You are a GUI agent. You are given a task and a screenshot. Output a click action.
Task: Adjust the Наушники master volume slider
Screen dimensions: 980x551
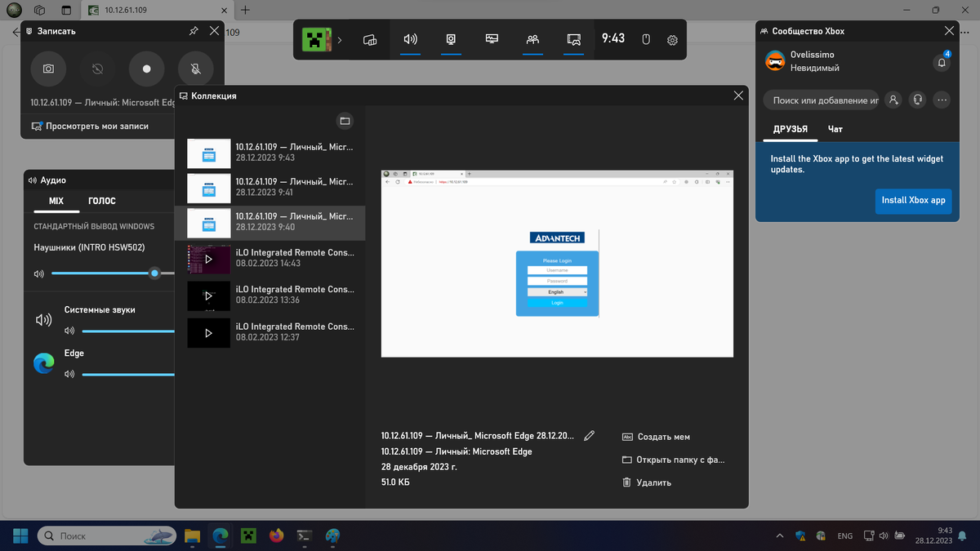tap(113, 273)
